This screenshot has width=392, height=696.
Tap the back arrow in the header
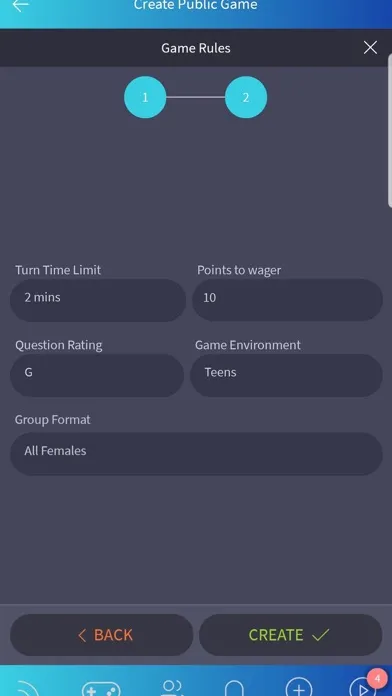coord(20,5)
